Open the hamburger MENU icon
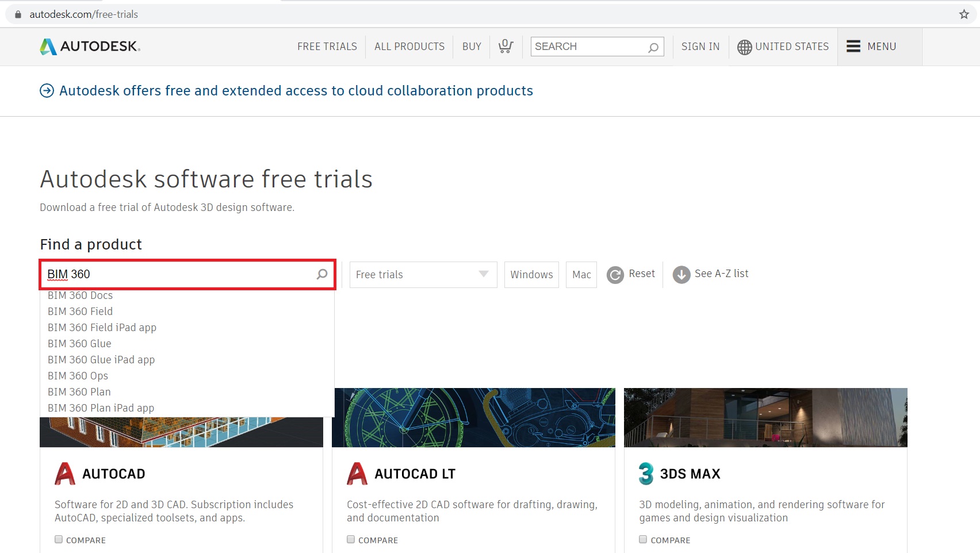The height and width of the screenshot is (553, 980). click(853, 47)
